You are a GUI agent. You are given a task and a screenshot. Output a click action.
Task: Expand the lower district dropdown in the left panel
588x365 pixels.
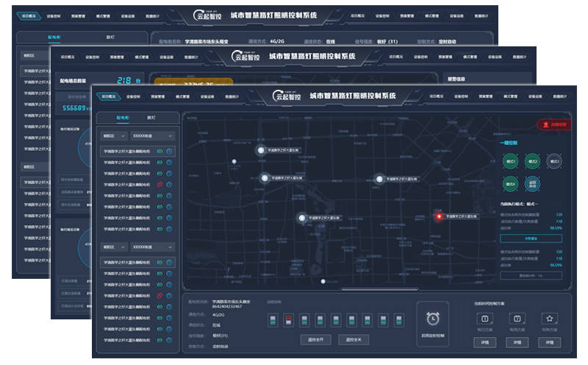tap(113, 247)
